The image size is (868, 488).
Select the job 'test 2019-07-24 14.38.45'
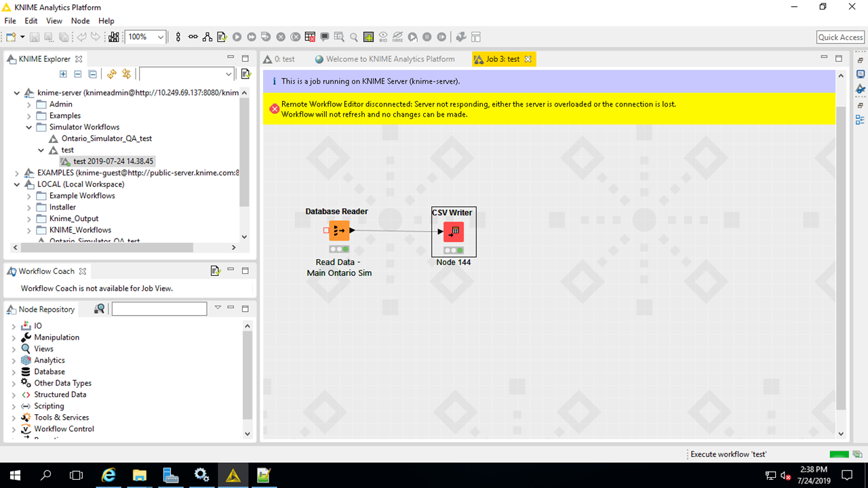[x=107, y=161]
